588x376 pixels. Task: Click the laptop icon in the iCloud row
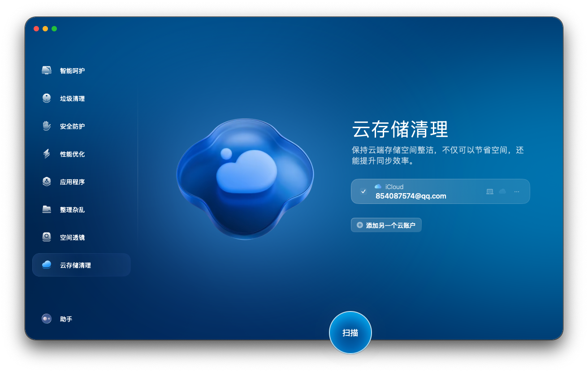[x=490, y=191]
